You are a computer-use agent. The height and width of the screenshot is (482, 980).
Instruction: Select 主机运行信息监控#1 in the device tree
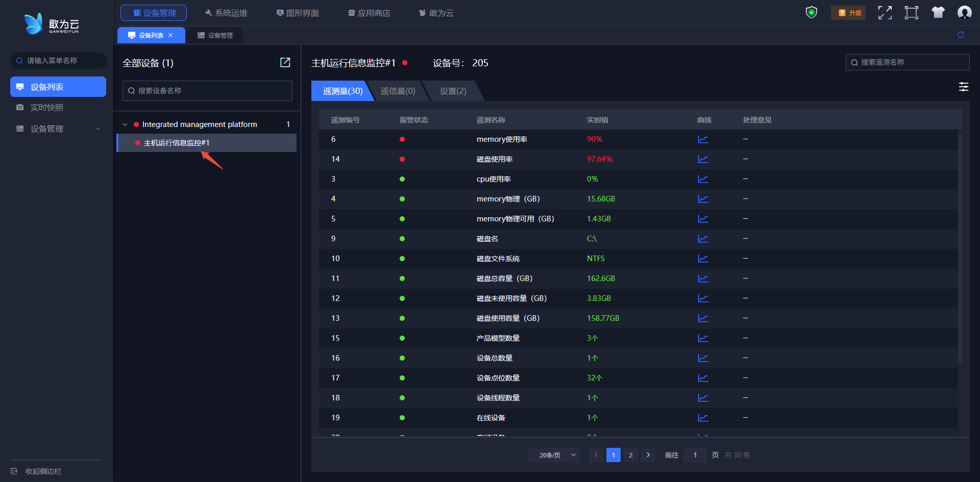(177, 143)
